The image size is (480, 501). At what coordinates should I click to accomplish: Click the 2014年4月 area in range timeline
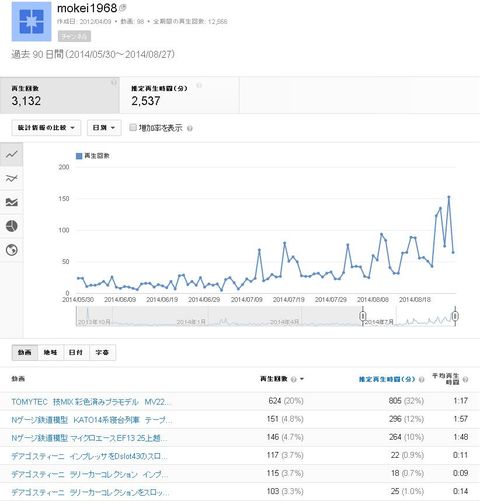tap(284, 322)
